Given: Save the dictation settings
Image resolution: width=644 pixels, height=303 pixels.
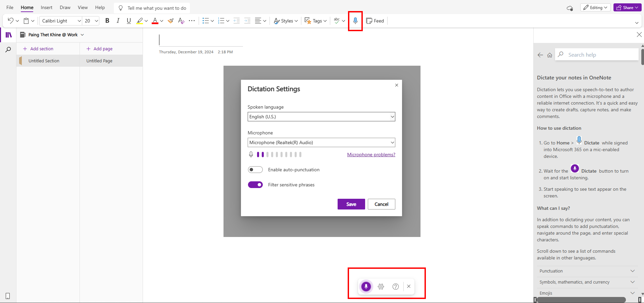Looking at the screenshot, I should pyautogui.click(x=351, y=204).
